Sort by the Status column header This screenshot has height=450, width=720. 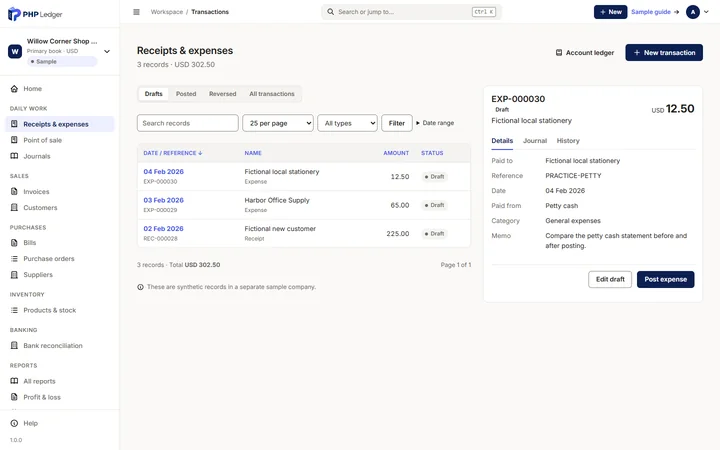(432, 153)
